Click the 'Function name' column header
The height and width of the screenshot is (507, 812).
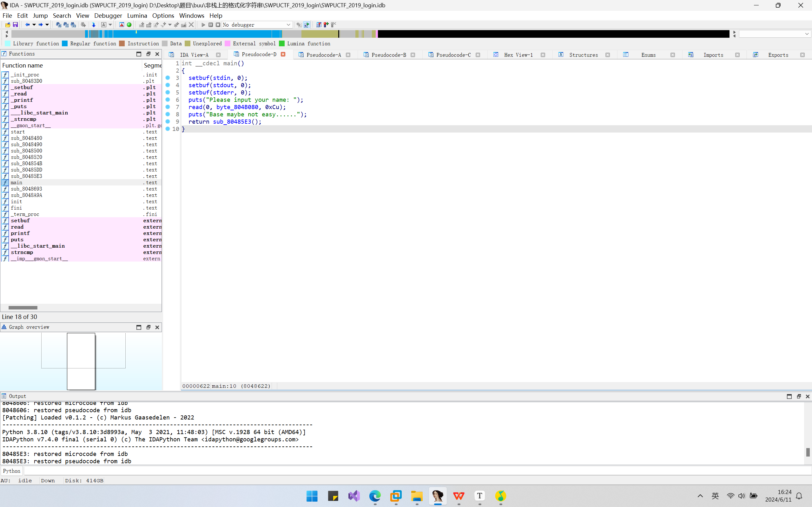(x=71, y=65)
